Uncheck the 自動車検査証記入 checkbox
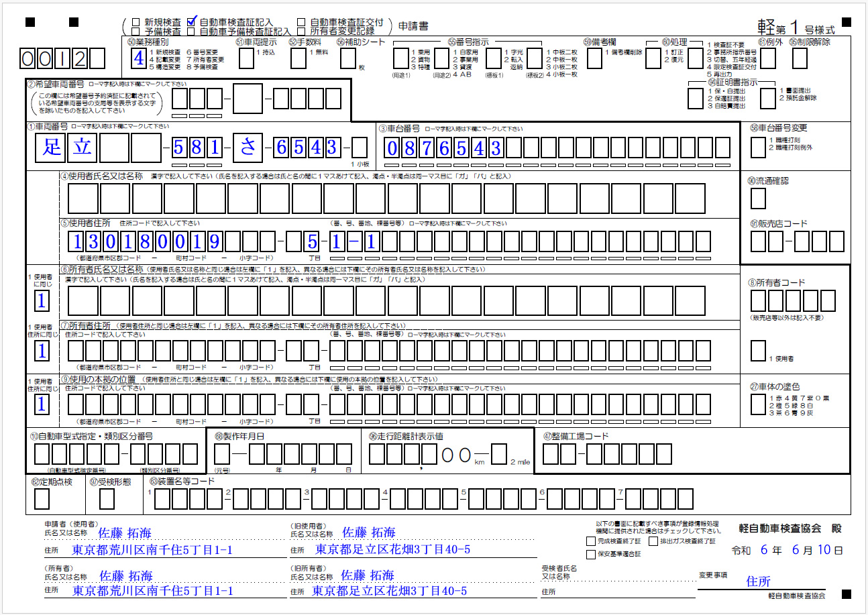Screen dimensions: 868x615 [191, 21]
